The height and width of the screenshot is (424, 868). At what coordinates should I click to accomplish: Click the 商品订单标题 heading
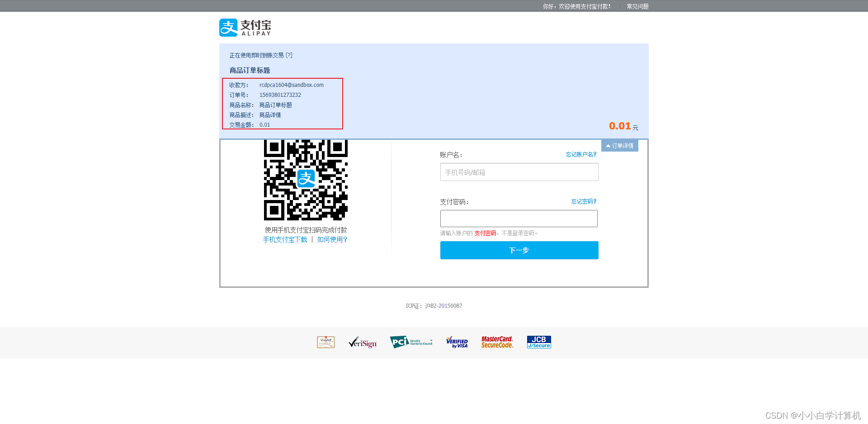pos(250,70)
